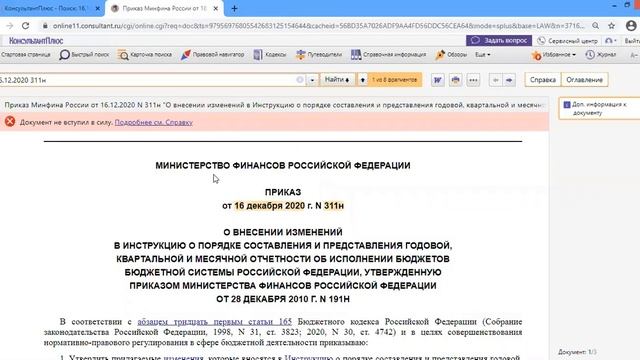Switch to КонсультантПлюс Поиск browser tab
This screenshot has width=640, height=360.
pos(46,8)
